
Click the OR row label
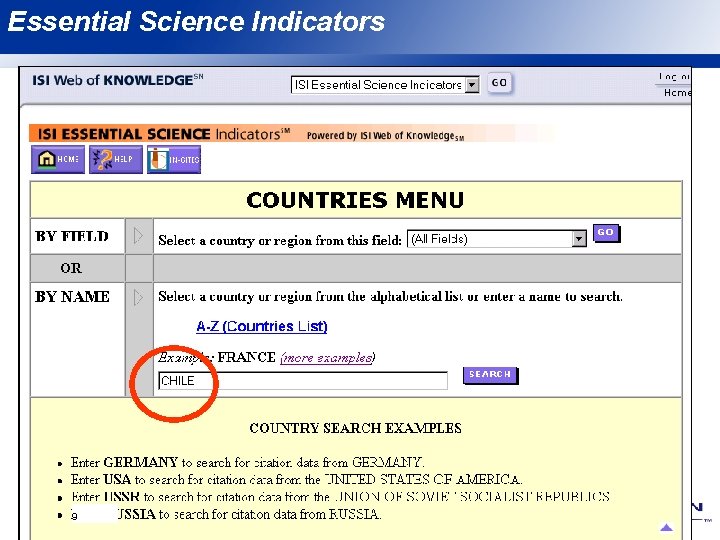pos(71,268)
